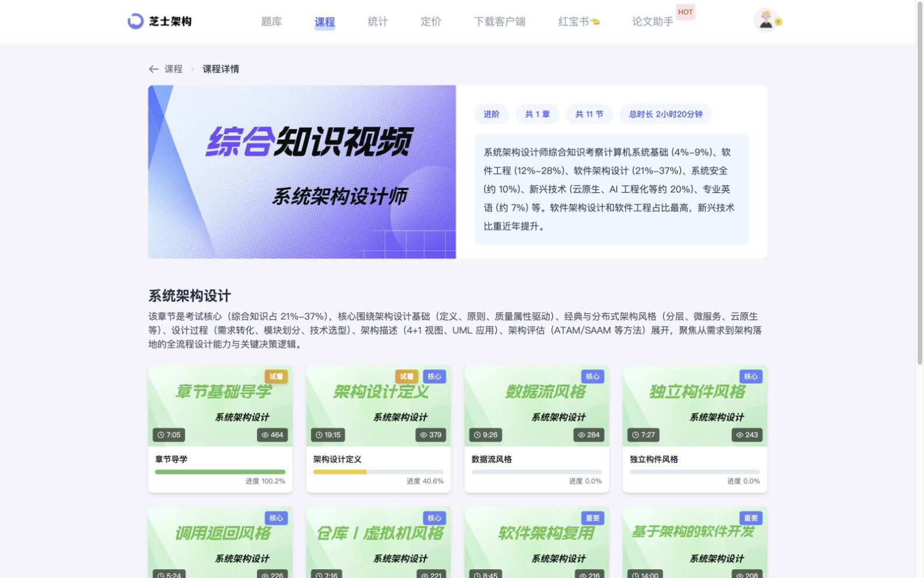Click the 数据流风格 progress bar at 0.0%
Screen dimensions: 924x578
coord(536,472)
